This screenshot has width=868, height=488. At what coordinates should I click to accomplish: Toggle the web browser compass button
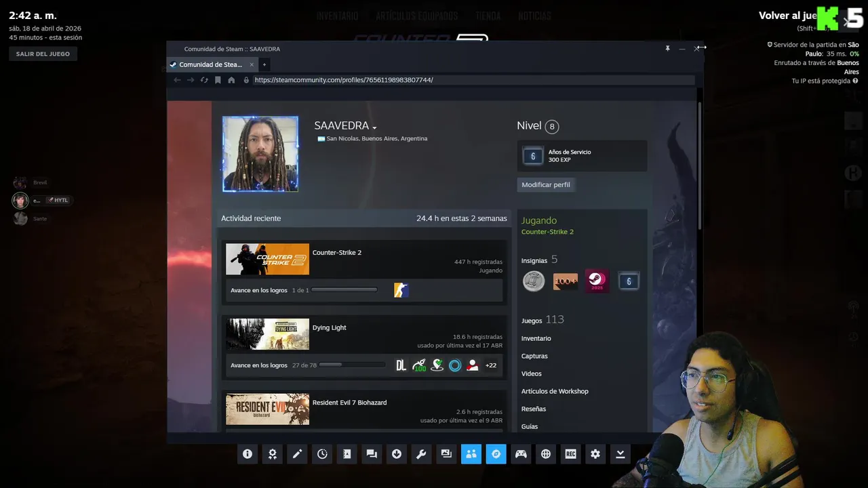tap(496, 454)
